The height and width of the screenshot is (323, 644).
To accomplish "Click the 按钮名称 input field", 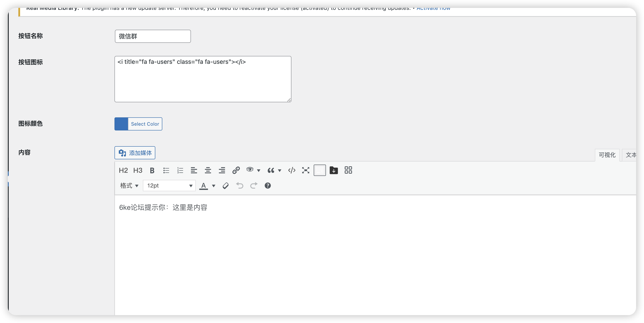I will [153, 36].
